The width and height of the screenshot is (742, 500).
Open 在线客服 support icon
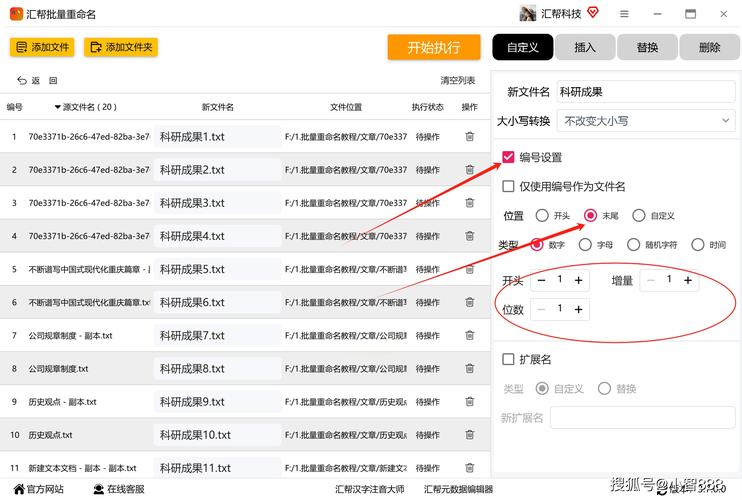[x=99, y=489]
